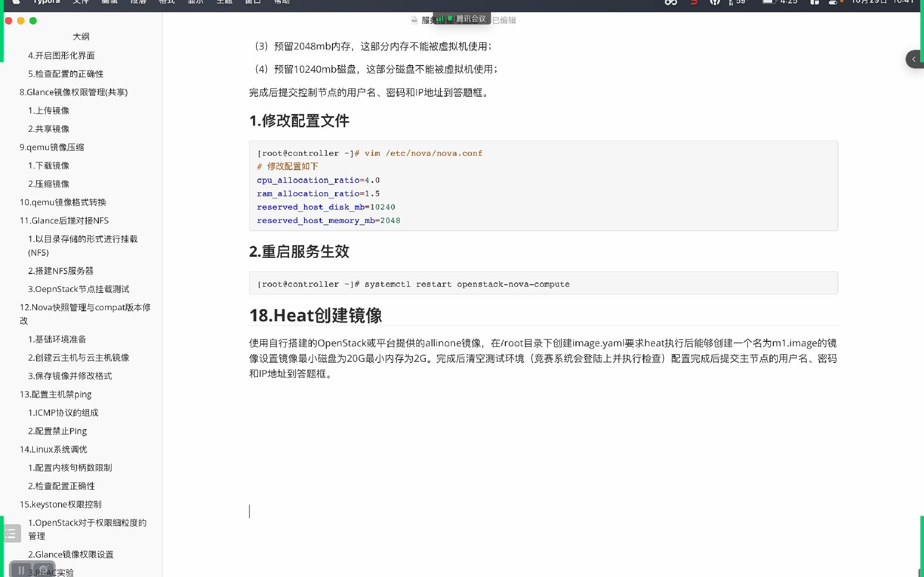Screen dimensions: 924x577
Task: Jump to 8.Glance镜像权限管理(共享)
Action: [73, 92]
